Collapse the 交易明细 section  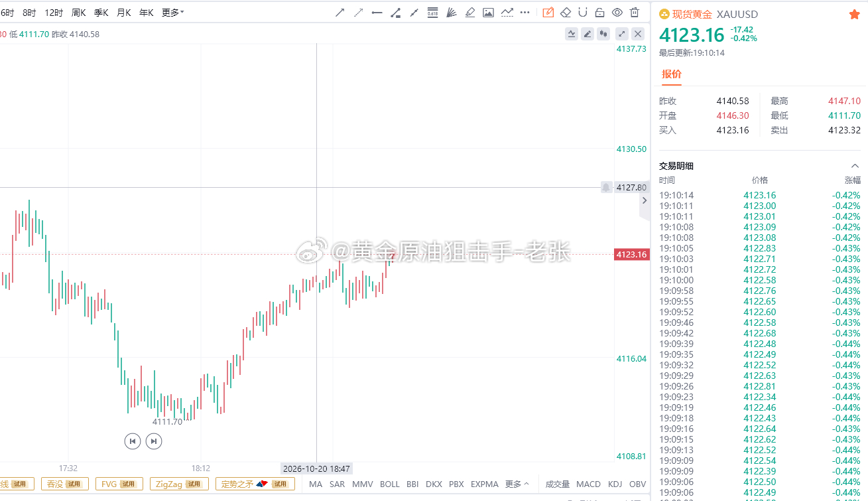[x=855, y=166]
